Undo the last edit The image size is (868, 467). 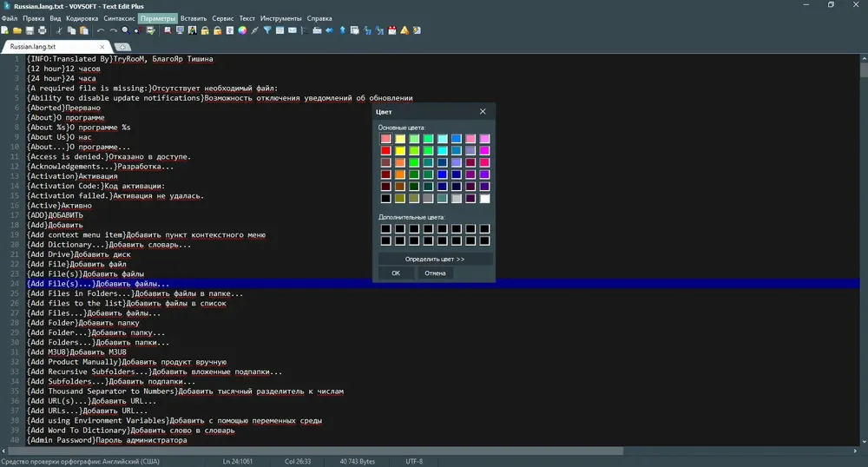click(x=101, y=30)
